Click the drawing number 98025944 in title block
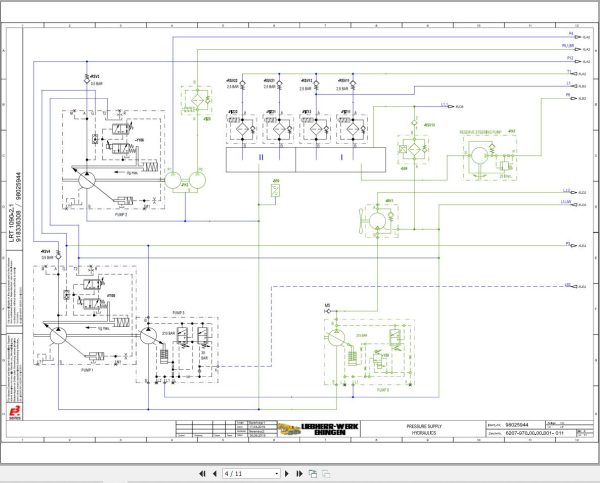 click(x=517, y=425)
